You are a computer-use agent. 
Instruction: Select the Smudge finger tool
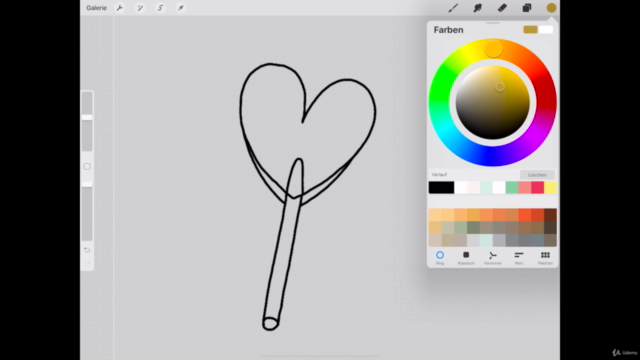pyautogui.click(x=478, y=8)
